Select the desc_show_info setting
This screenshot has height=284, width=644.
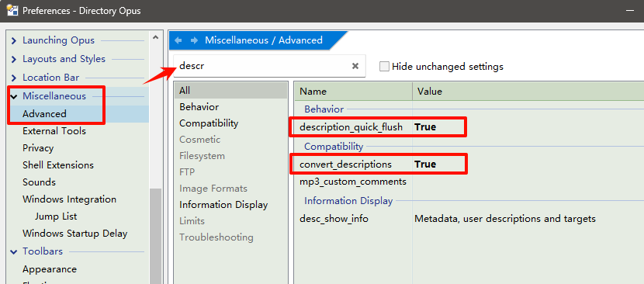coord(334,219)
